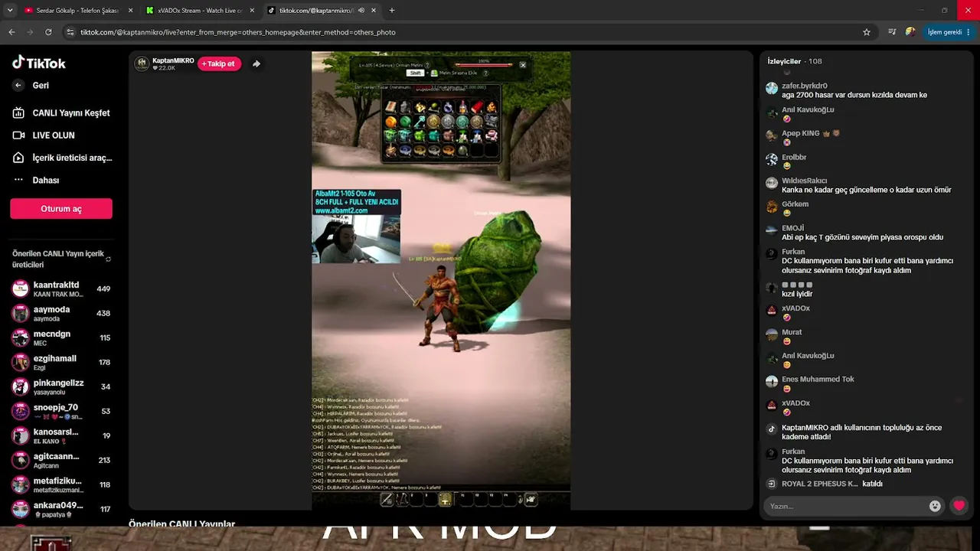Open ezgihamall live stream
980x551 pixels.
[61, 362]
